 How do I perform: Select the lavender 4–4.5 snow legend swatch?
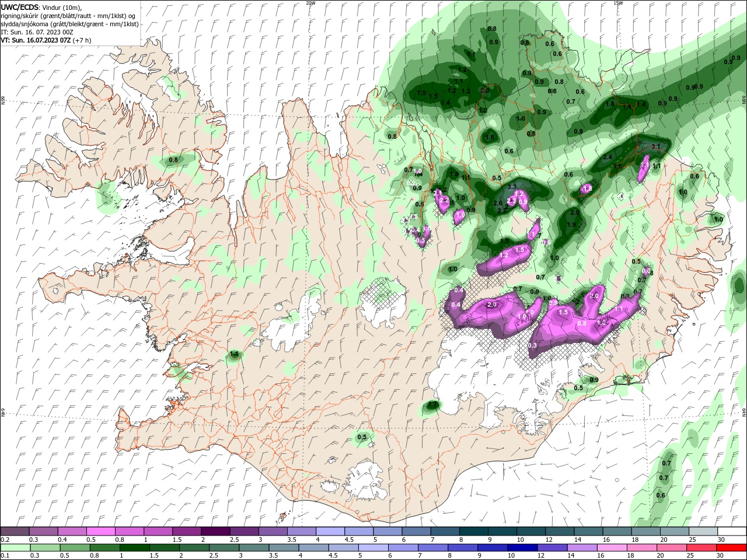[x=330, y=531]
